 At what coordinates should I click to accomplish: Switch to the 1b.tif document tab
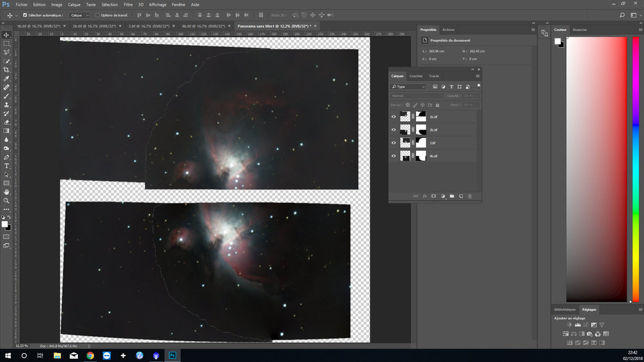[x=39, y=26]
